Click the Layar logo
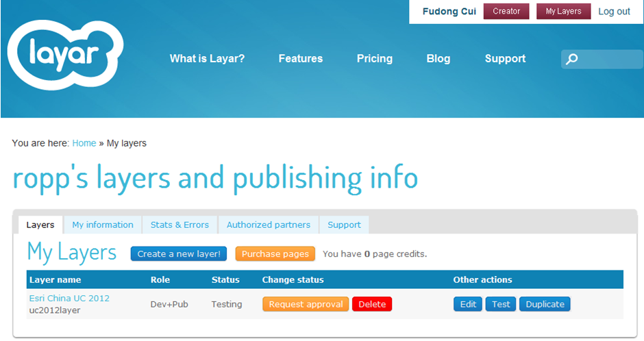 point(65,55)
